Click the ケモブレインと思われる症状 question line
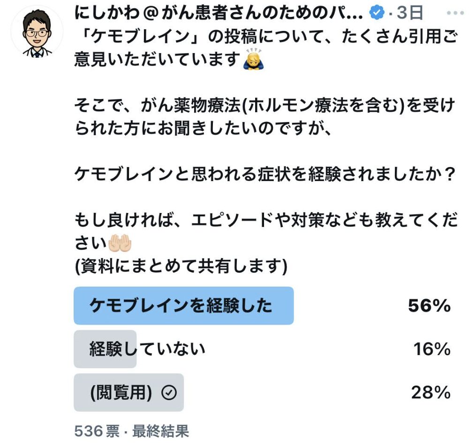 [265, 175]
